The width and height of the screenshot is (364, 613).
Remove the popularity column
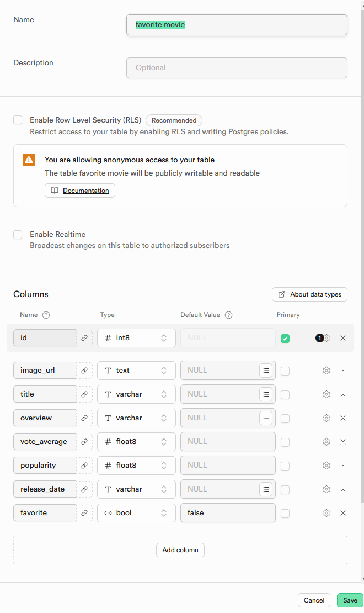(x=343, y=466)
